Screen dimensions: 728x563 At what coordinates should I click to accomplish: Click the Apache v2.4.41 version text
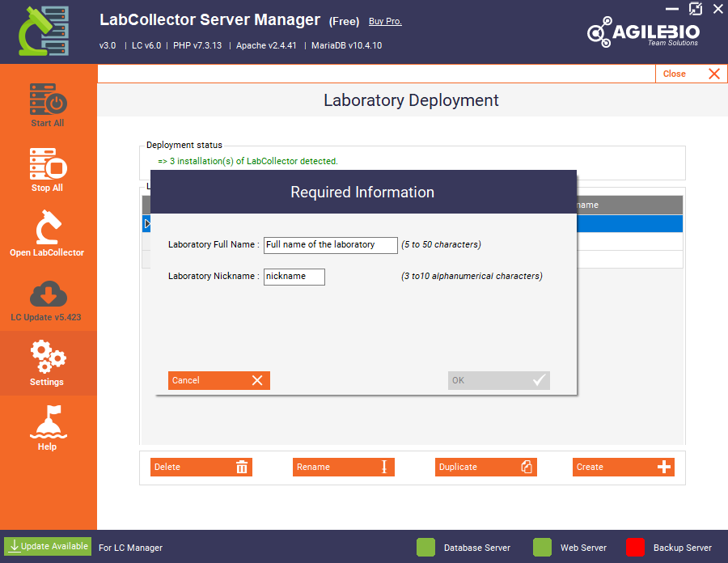(266, 45)
